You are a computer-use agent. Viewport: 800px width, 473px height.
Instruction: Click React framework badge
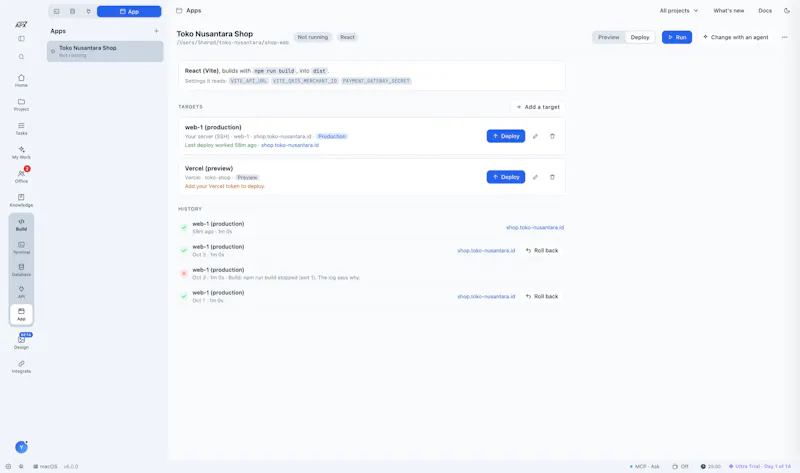[x=347, y=37]
